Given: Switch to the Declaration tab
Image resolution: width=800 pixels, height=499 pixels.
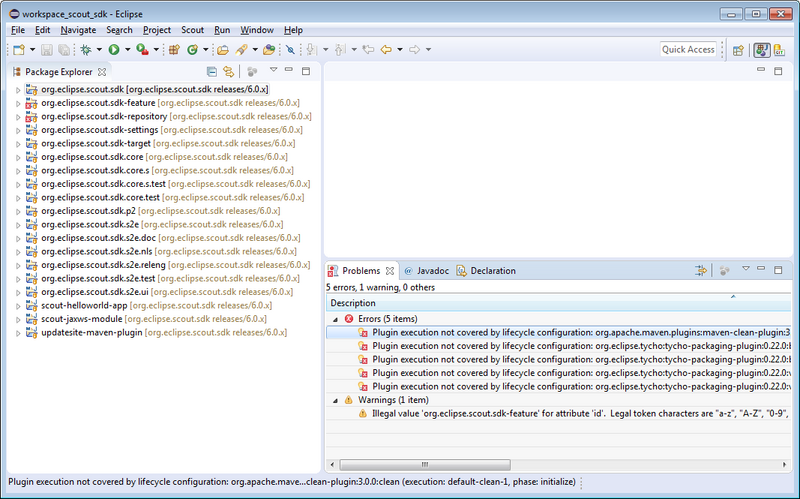Looking at the screenshot, I should click(486, 271).
